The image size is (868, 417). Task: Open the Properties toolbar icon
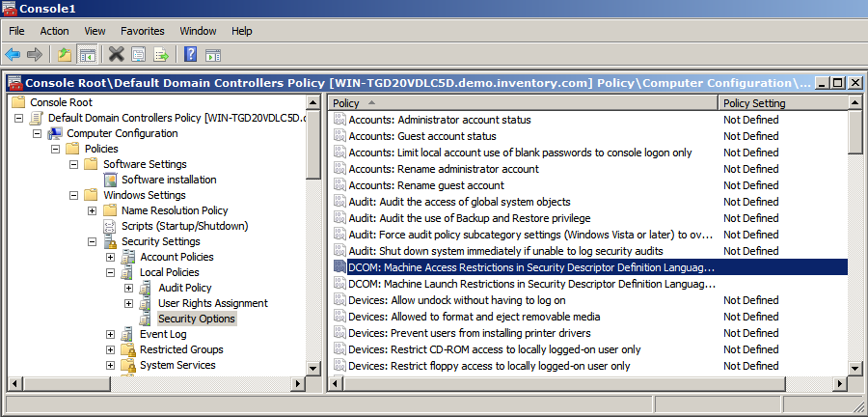[138, 54]
